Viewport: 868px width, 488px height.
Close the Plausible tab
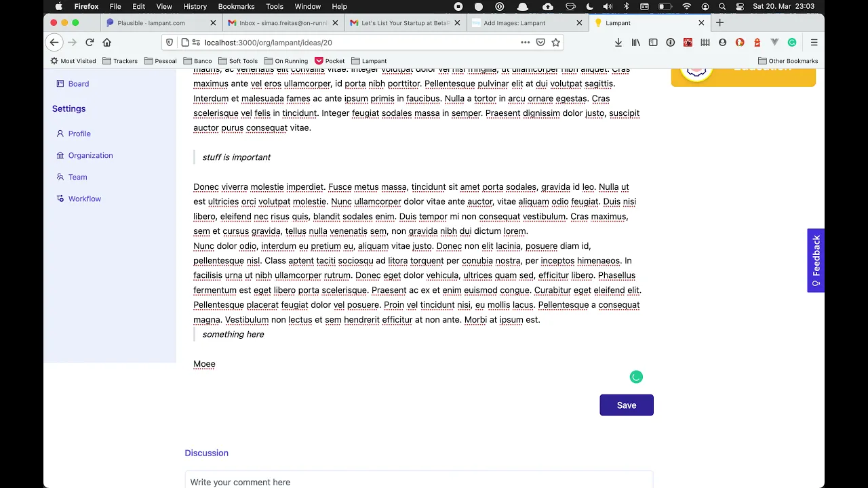pos(213,22)
